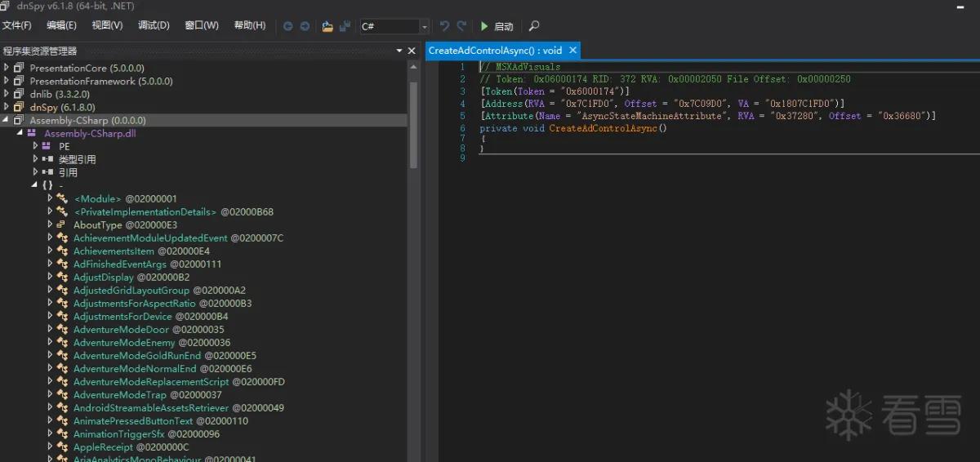Open the C# language dropdown
Viewport: 980px width, 462px height.
[x=394, y=26]
